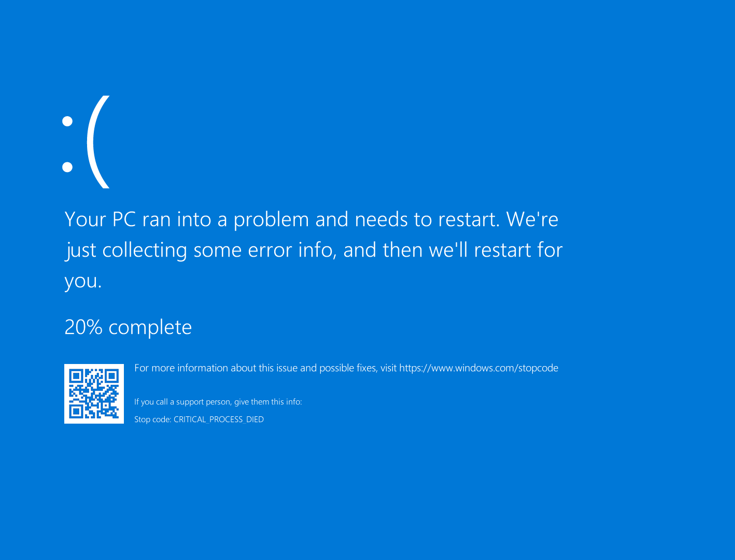Click the large parenthesis of the frown

(x=98, y=142)
